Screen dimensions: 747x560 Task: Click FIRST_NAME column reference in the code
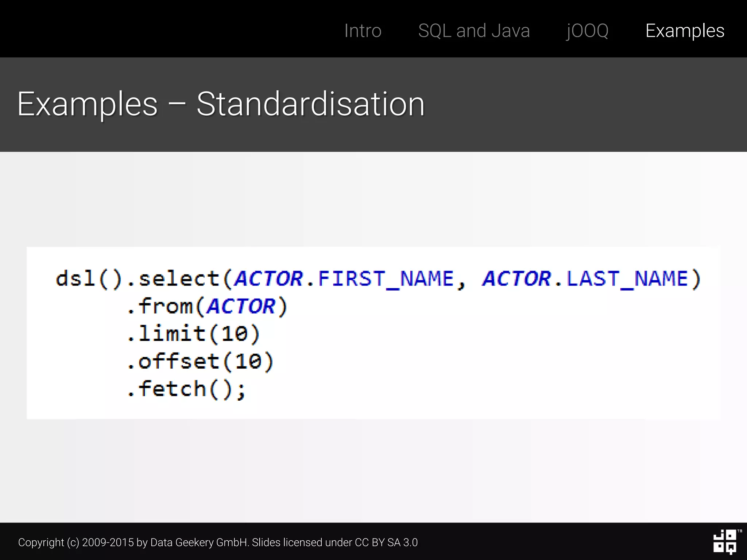point(386,279)
